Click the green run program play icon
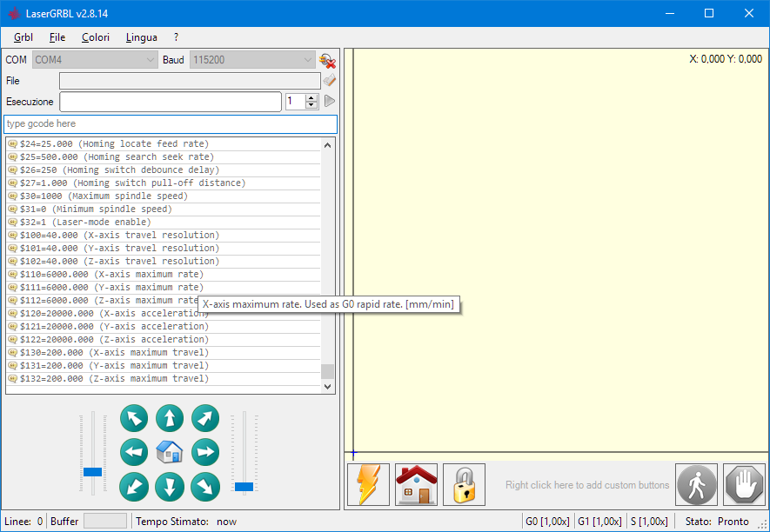Screen dimensions: 770x532 coord(330,101)
